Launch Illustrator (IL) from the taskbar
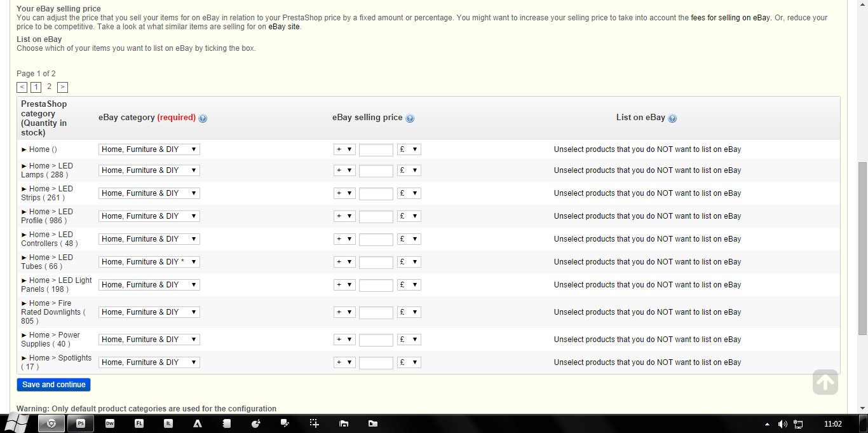 tap(168, 423)
